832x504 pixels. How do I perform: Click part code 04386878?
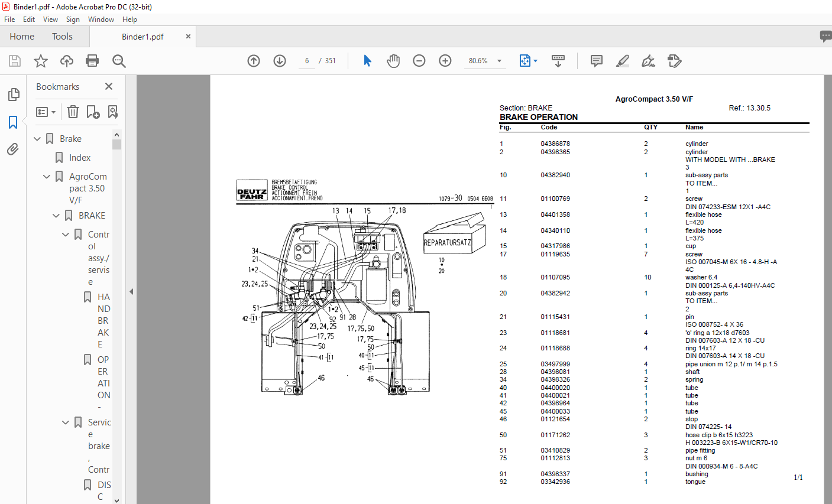point(555,144)
